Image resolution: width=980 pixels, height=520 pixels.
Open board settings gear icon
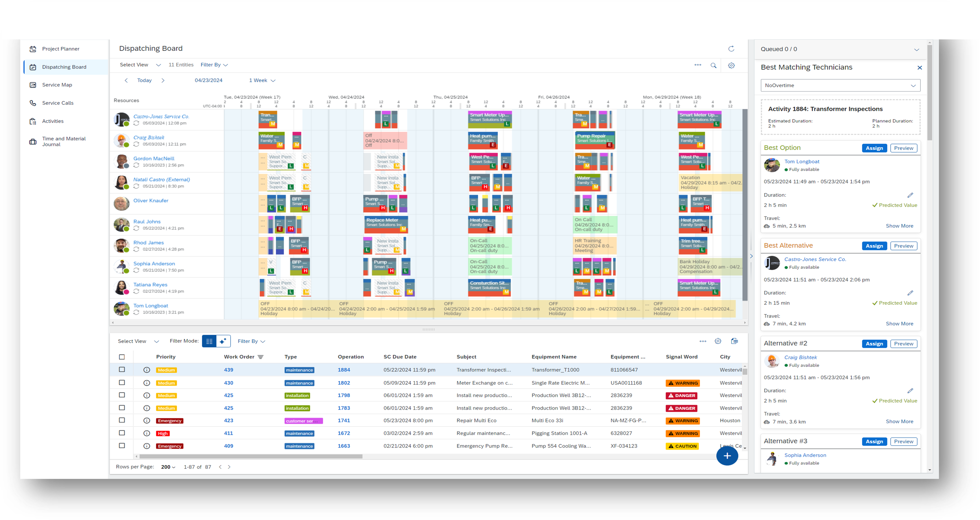pos(731,65)
